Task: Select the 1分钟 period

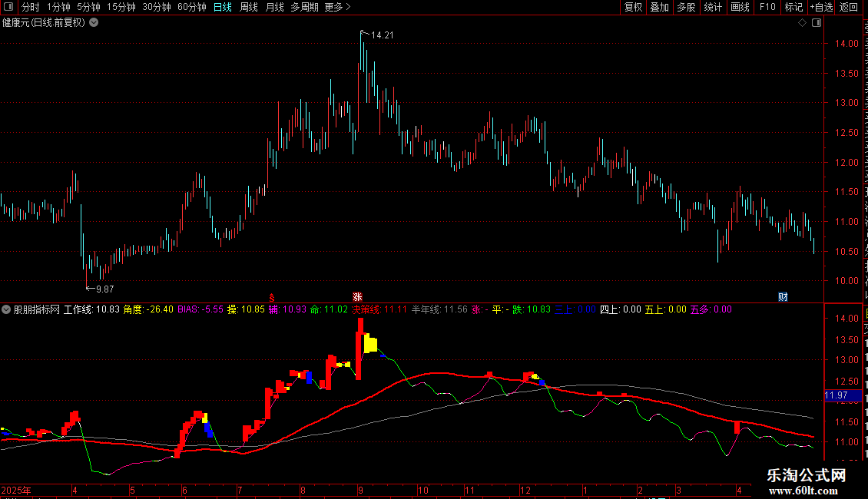Action: [x=58, y=7]
